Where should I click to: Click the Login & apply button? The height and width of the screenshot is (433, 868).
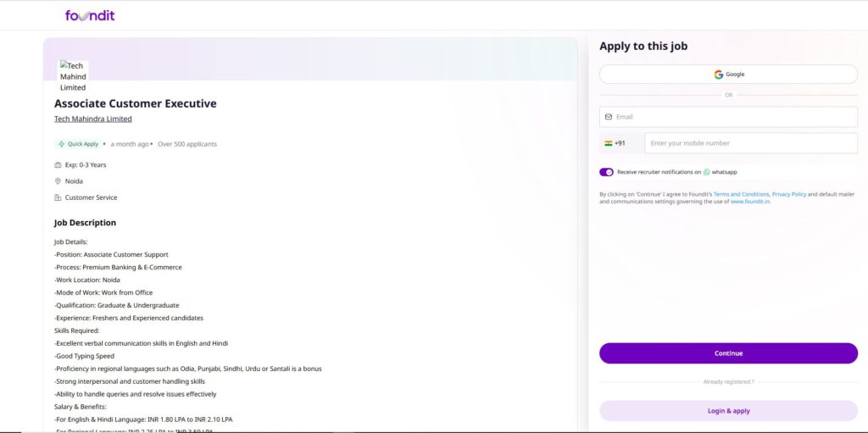[x=728, y=411]
